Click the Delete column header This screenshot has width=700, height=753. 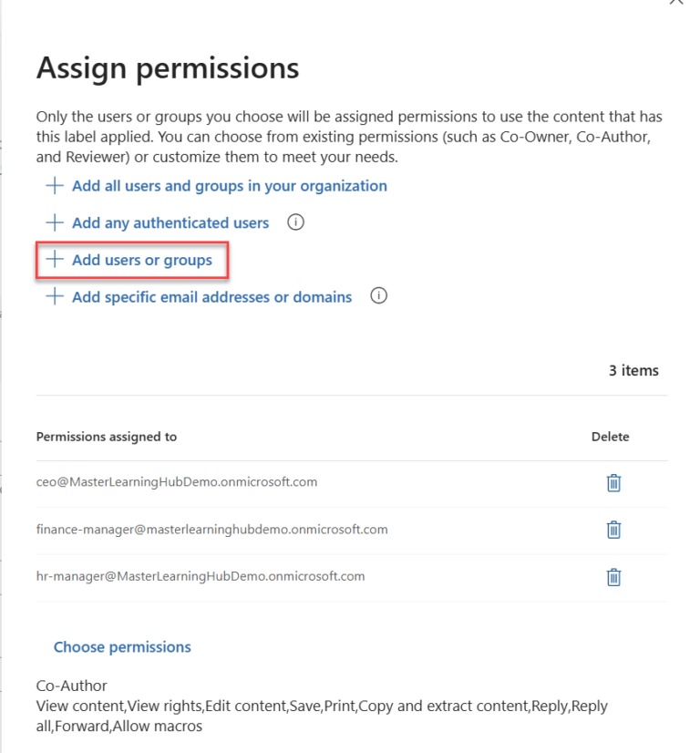click(610, 436)
